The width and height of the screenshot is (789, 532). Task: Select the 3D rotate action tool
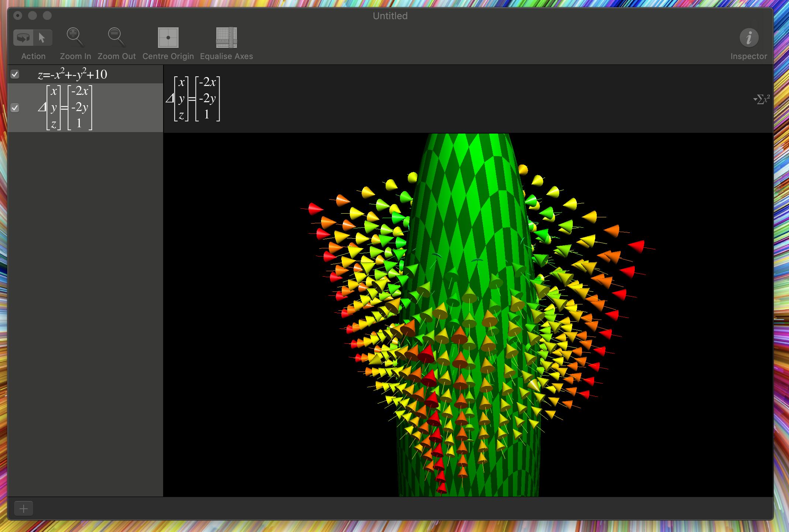point(23,38)
